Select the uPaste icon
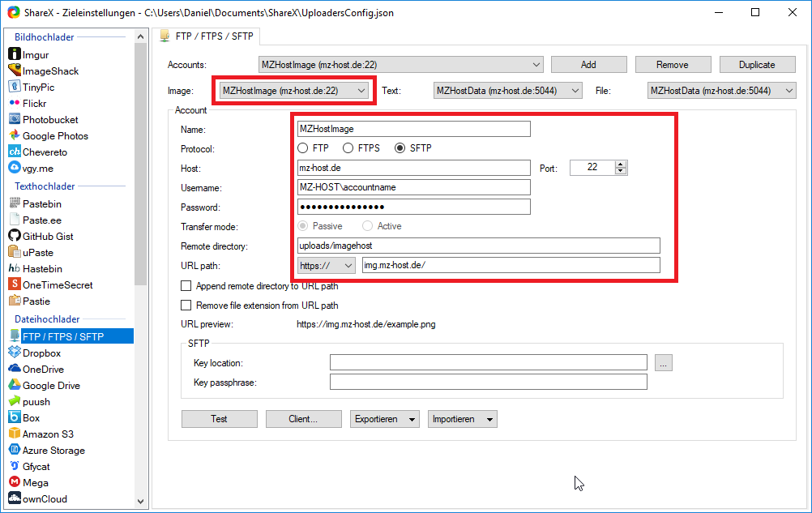The height and width of the screenshot is (513, 812). [15, 252]
